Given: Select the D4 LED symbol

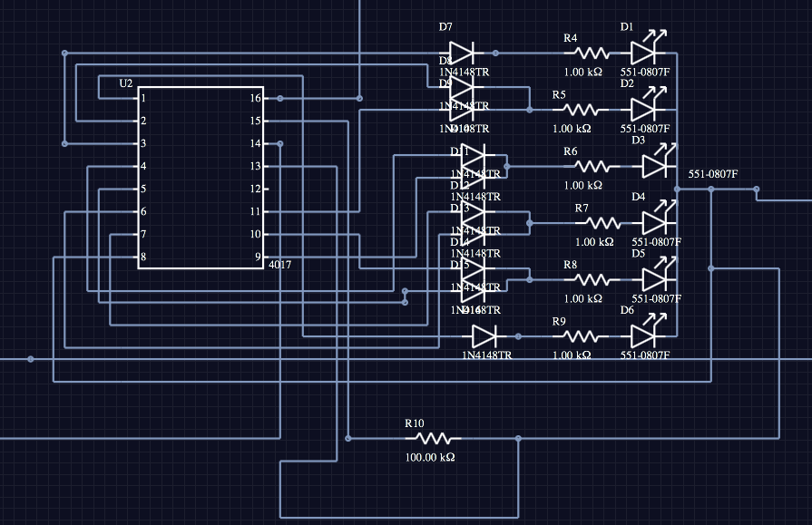Looking at the screenshot, I should pos(660,219).
